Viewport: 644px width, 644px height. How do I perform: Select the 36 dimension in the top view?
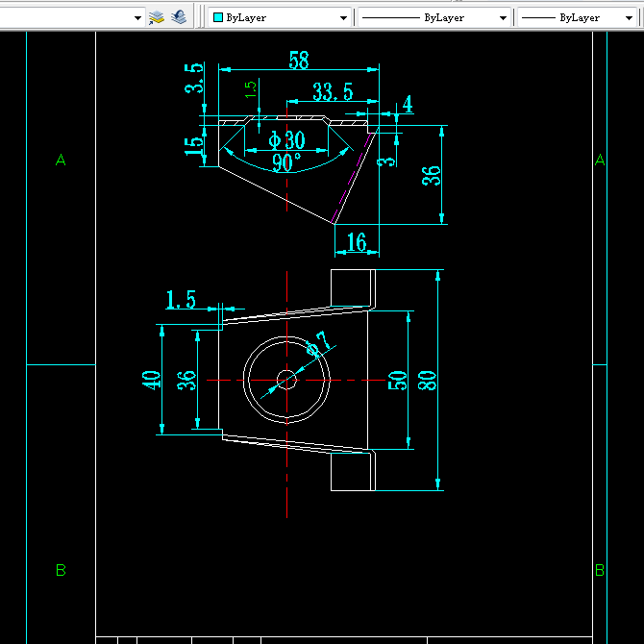coord(432,176)
